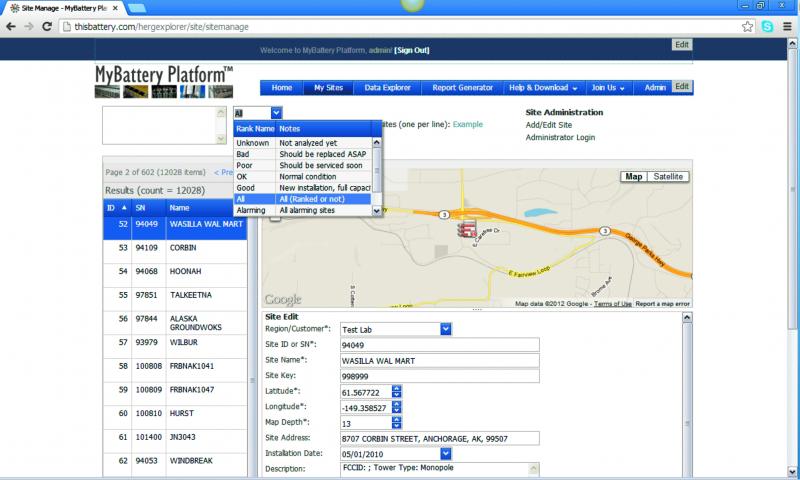Open the Report Generator tab
This screenshot has width=800, height=480.
(462, 88)
